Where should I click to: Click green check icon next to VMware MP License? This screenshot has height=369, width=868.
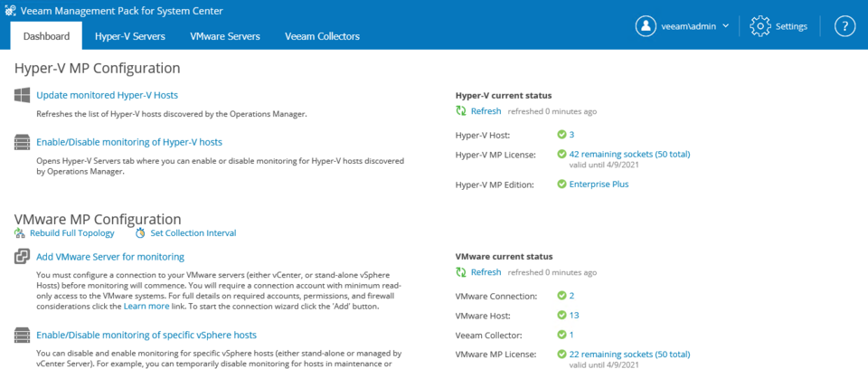(561, 354)
